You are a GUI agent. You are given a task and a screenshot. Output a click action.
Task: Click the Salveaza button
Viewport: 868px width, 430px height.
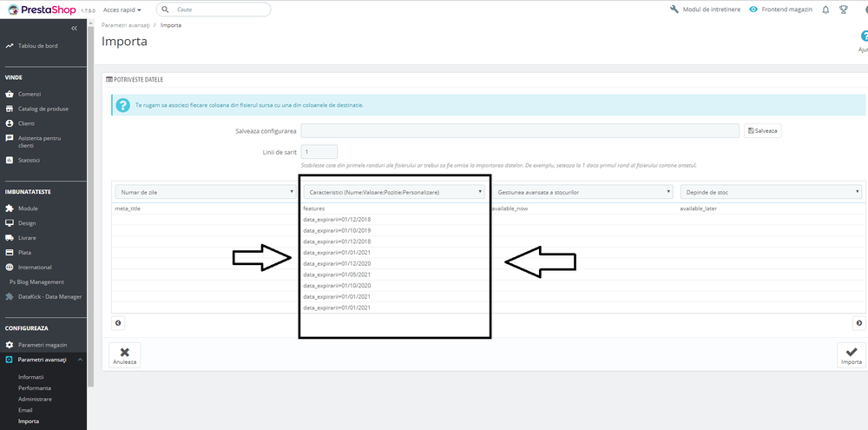pos(762,131)
